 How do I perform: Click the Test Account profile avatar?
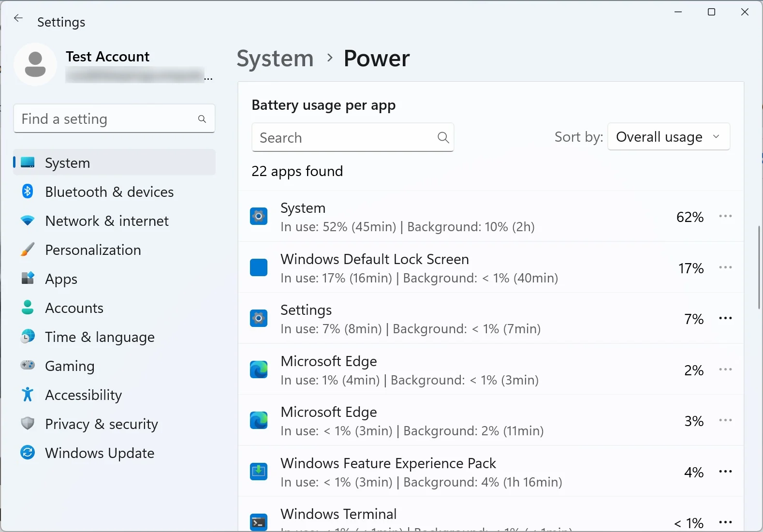[35, 64]
